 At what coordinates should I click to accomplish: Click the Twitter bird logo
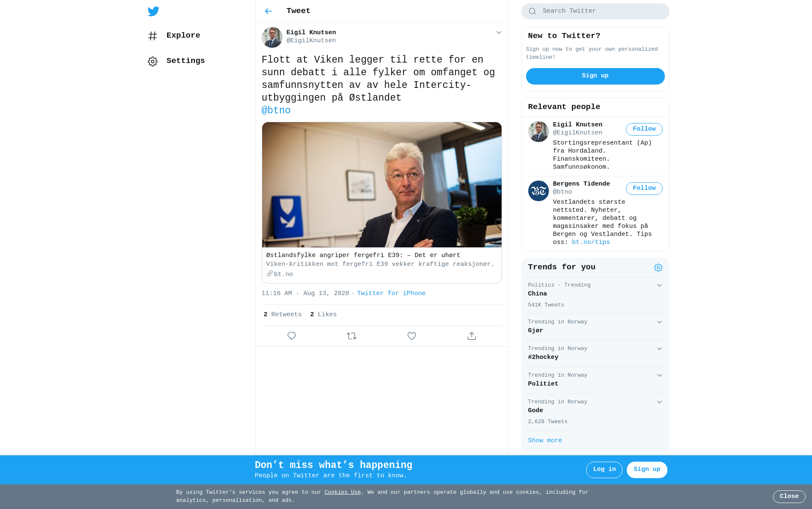[x=154, y=11]
